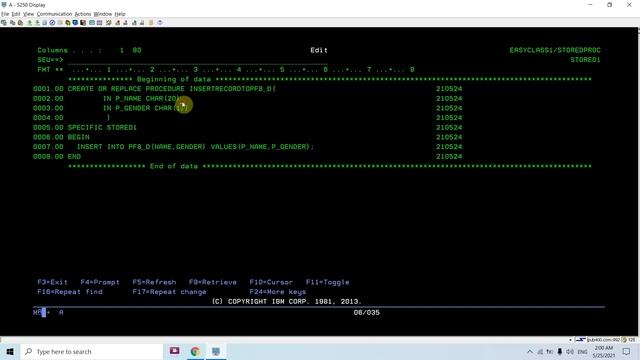Screen dimensions: 640x360
Task: Click the Columns 1 80 header text
Action: pyautogui.click(x=89, y=50)
